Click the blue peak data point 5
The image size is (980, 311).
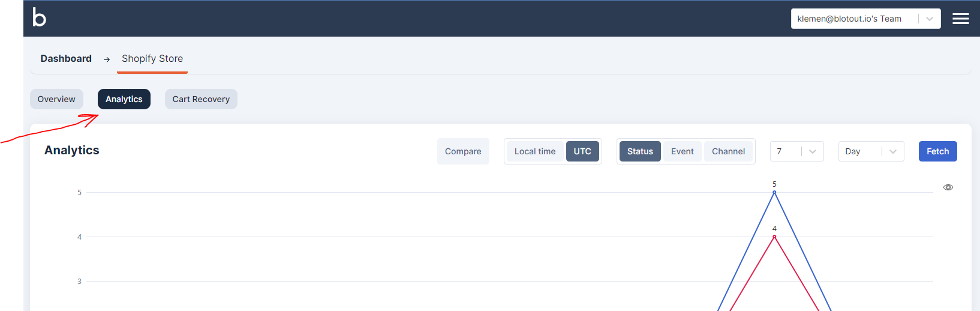click(x=774, y=192)
